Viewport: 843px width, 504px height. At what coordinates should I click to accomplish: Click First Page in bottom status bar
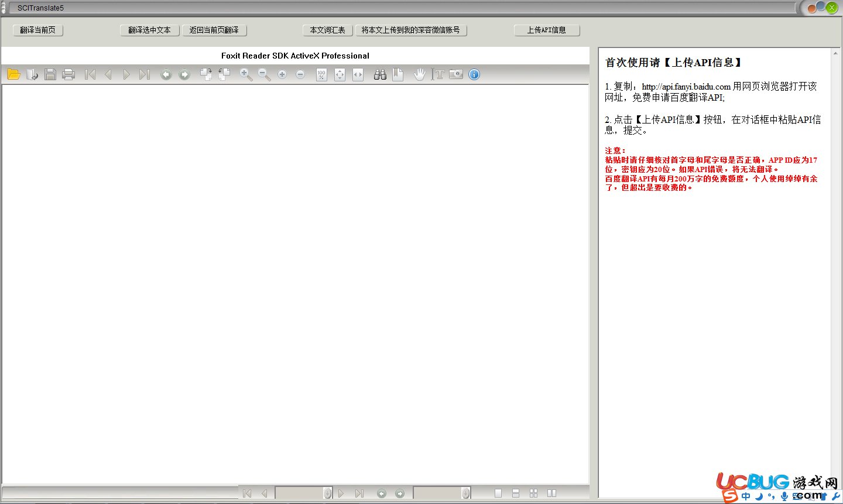pyautogui.click(x=247, y=493)
